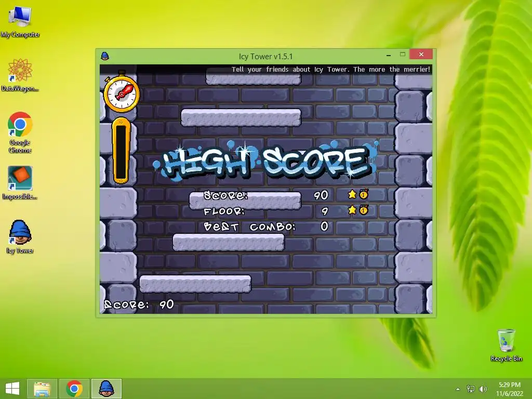The image size is (532, 399).
Task: Select the Impossible game desktop shortcut
Action: point(20,183)
